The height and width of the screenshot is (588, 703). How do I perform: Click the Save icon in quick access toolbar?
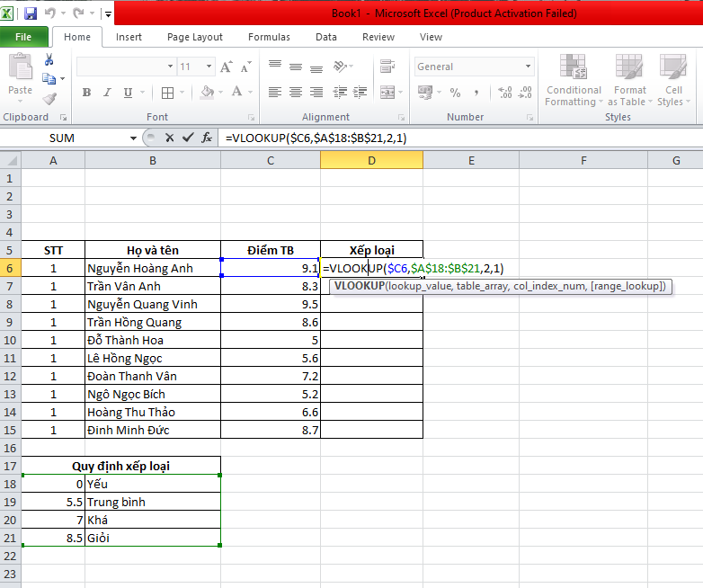tap(31, 13)
